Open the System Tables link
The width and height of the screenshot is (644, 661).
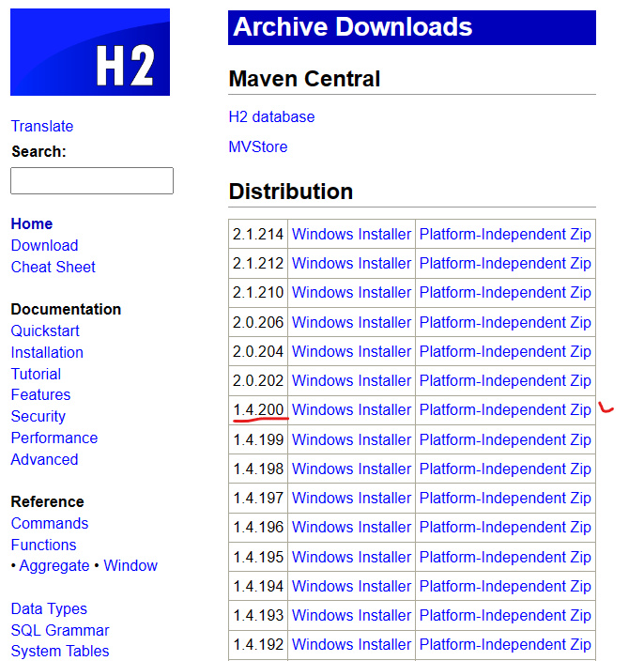click(x=60, y=651)
